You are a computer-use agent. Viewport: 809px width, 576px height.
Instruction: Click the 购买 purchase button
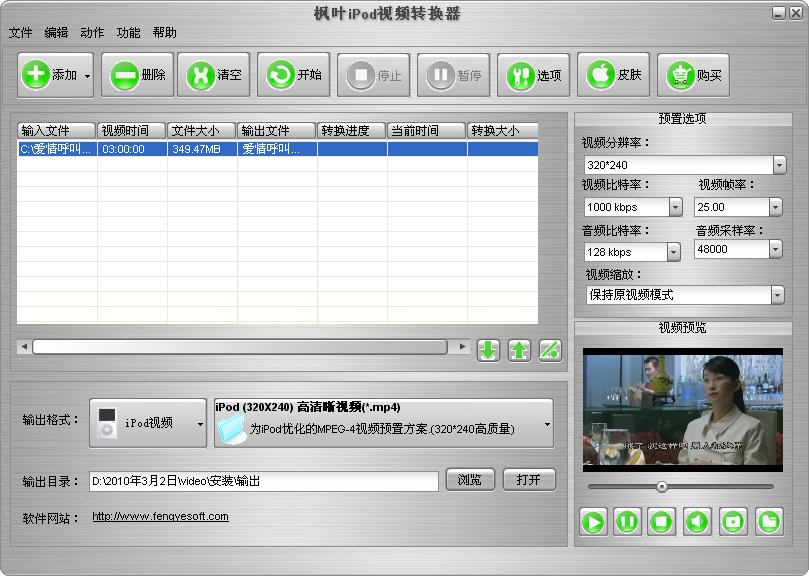[693, 75]
